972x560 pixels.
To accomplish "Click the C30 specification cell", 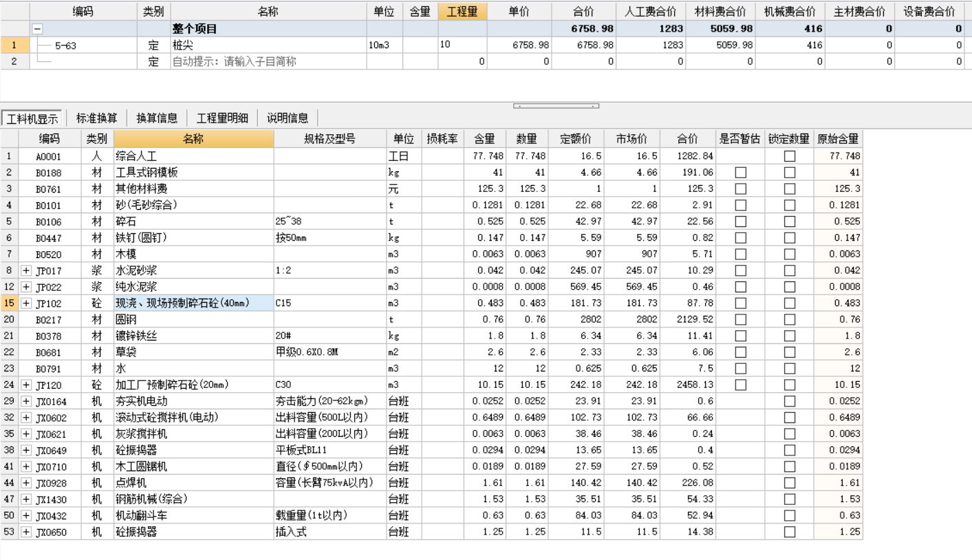I will (330, 385).
